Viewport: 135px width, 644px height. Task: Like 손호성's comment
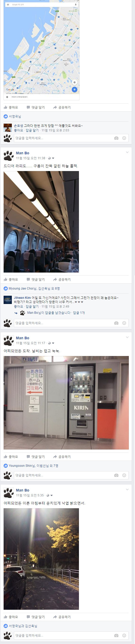point(19,130)
